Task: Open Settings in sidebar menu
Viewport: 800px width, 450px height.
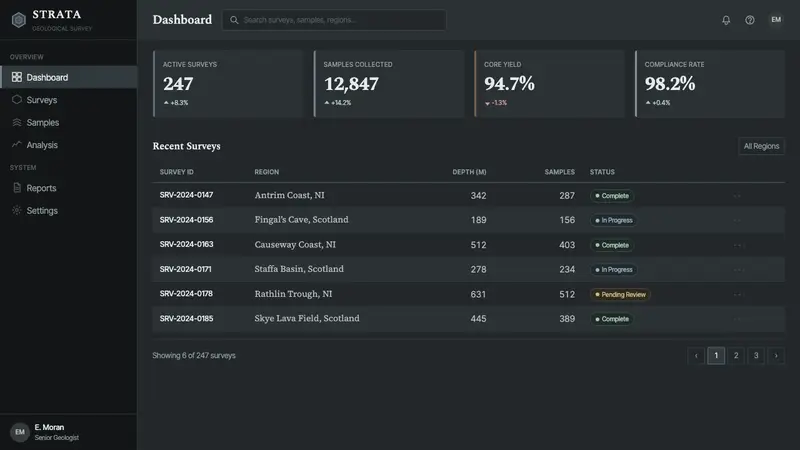Action: (x=69, y=210)
